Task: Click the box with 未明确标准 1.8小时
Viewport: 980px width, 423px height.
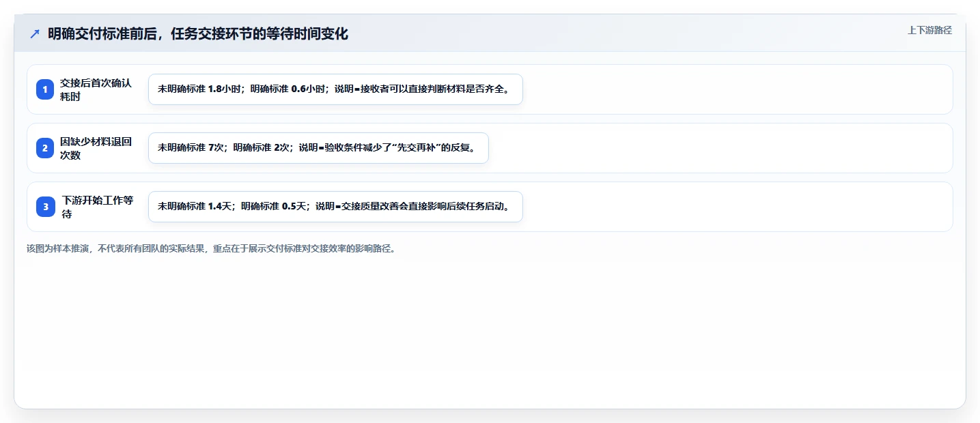Action: click(335, 89)
